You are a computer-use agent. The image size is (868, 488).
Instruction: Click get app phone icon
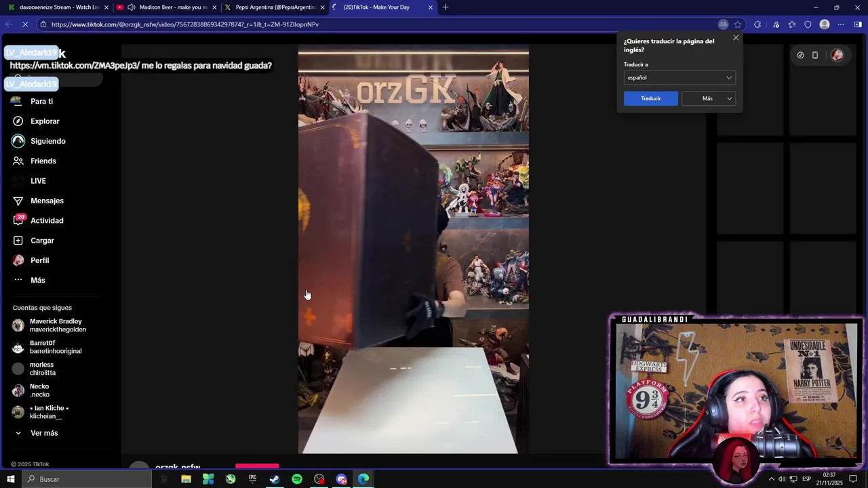pyautogui.click(x=815, y=56)
